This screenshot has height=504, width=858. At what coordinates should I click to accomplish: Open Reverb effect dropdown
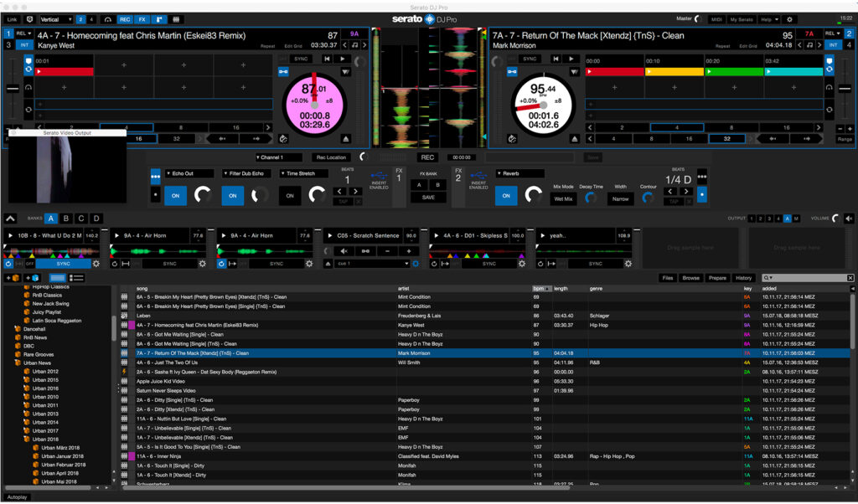[519, 173]
